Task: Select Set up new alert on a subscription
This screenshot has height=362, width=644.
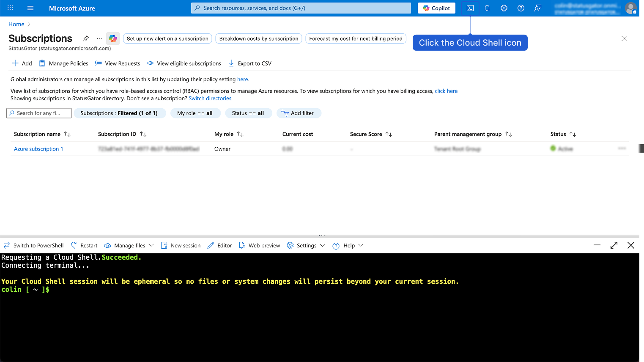Action: (167, 38)
